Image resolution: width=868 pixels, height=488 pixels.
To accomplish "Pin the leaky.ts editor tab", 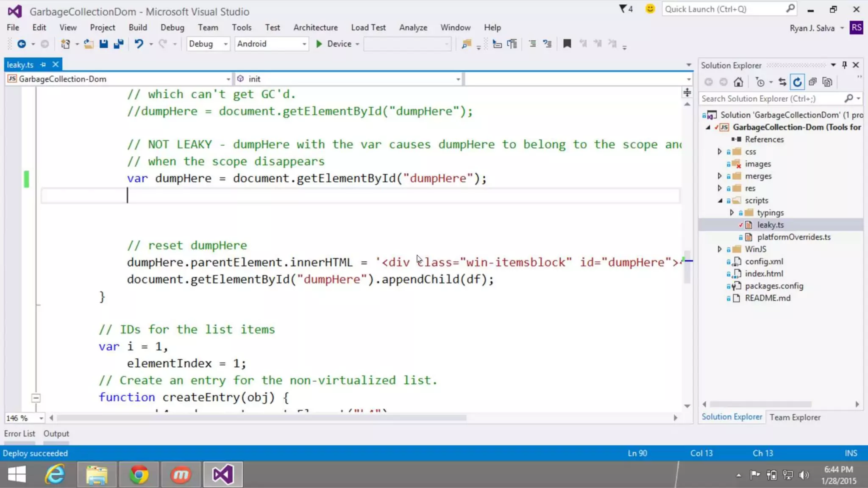I will (43, 64).
